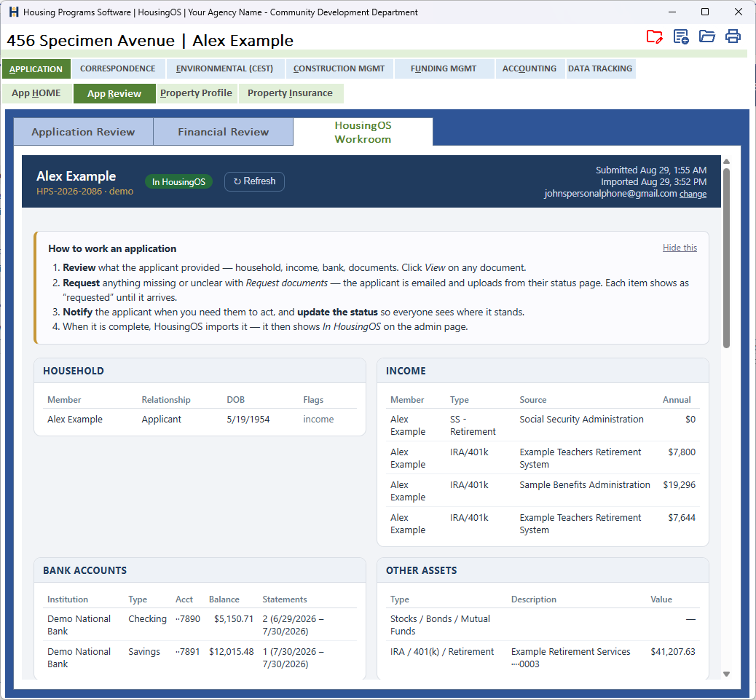
Task: Click the add document list icon
Action: pos(681,36)
